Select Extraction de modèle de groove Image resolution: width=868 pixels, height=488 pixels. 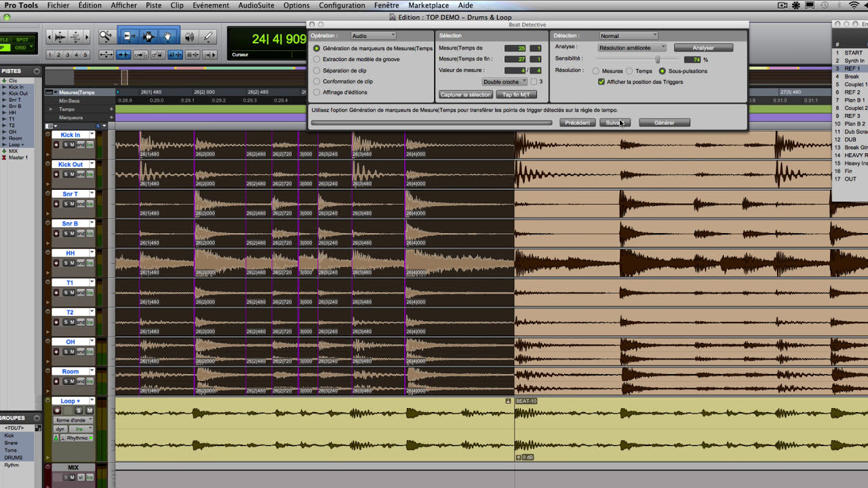point(317,60)
